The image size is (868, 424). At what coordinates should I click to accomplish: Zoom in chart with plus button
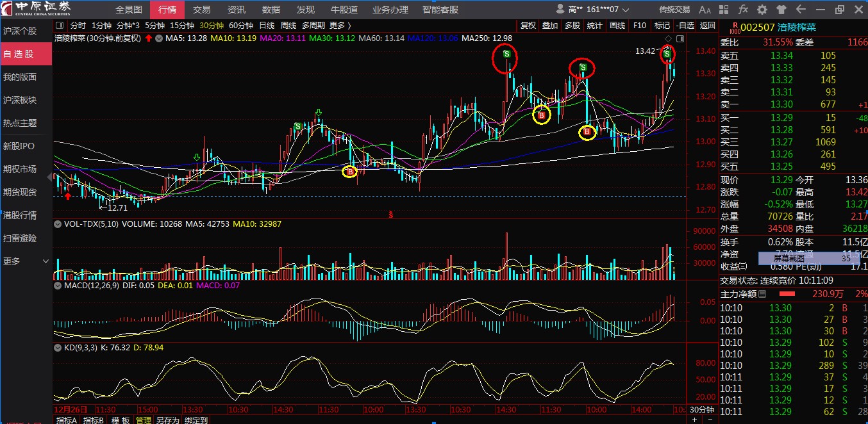pos(694,419)
